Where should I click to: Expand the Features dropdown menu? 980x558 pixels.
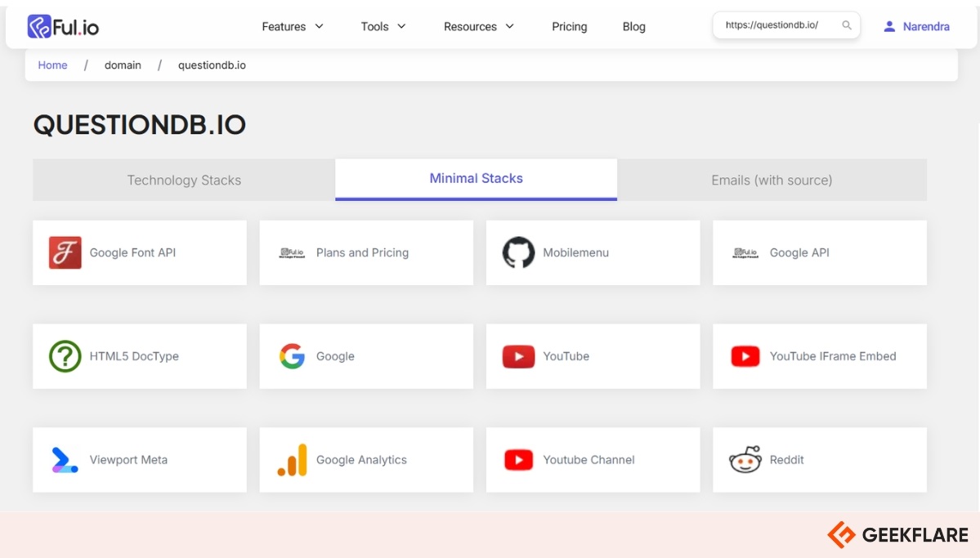point(293,26)
